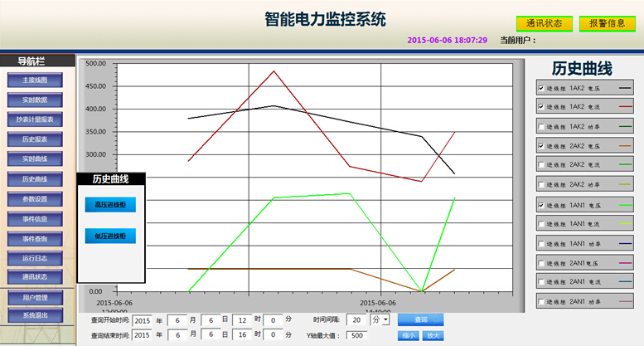
Task: Click the 事件查询 navigation button
Action: pyautogui.click(x=36, y=239)
